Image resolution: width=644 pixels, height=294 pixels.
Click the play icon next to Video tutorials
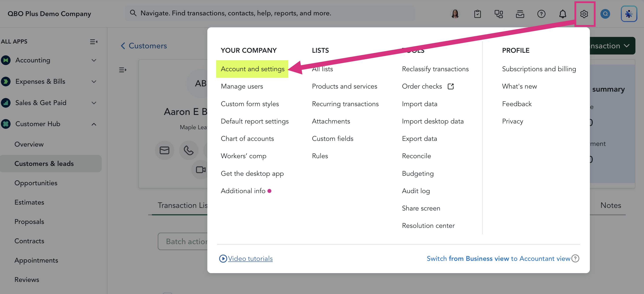[x=223, y=259]
